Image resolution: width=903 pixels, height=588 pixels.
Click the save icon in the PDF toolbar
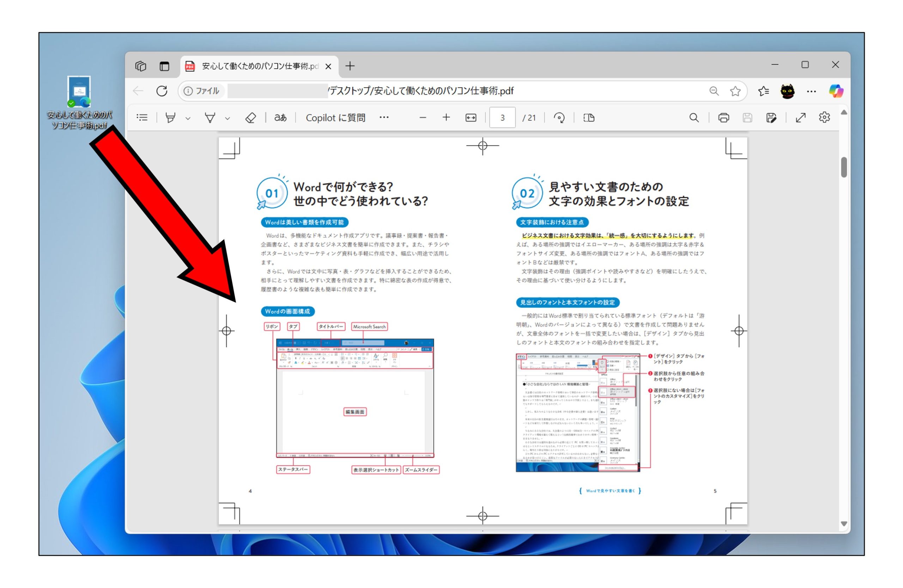point(747,117)
